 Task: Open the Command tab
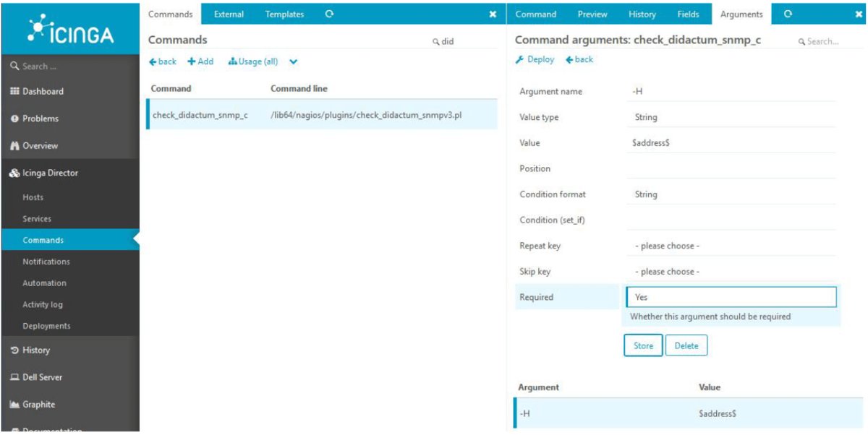(536, 14)
